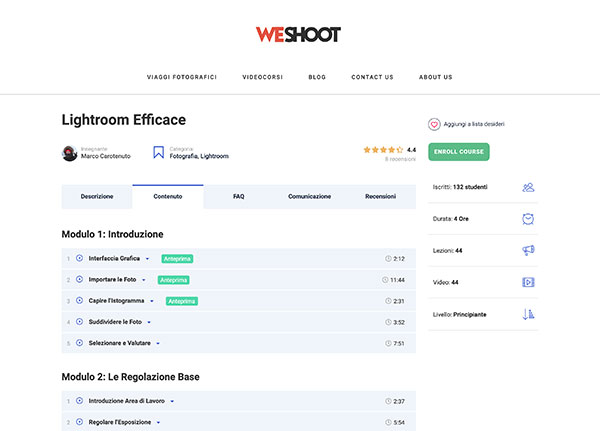Click play icon for Selezionare e Valutare
The height and width of the screenshot is (431, 600).
(x=79, y=343)
